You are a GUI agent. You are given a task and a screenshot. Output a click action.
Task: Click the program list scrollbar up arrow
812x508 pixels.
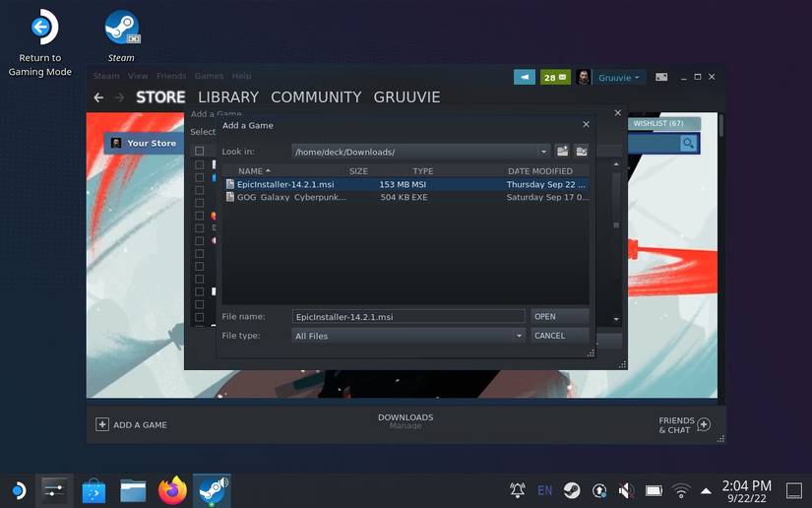(x=616, y=164)
